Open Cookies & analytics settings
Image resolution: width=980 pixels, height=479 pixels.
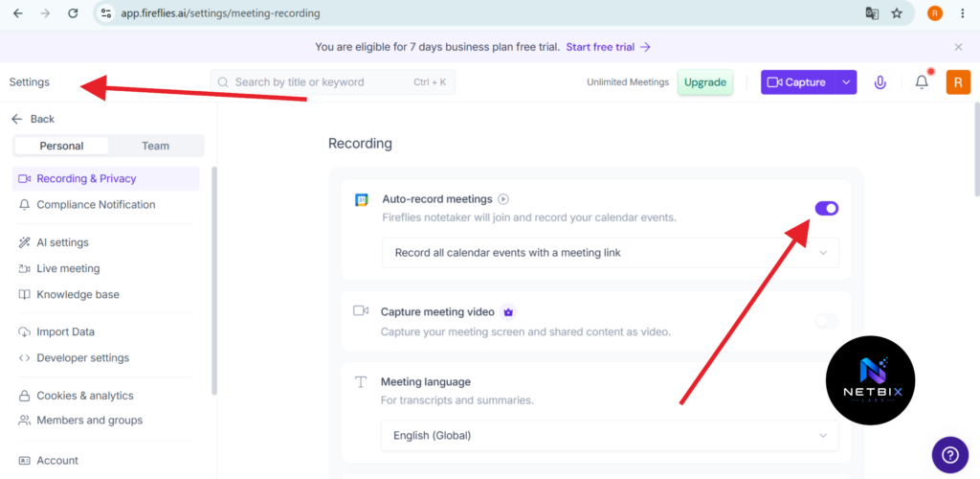click(x=106, y=396)
